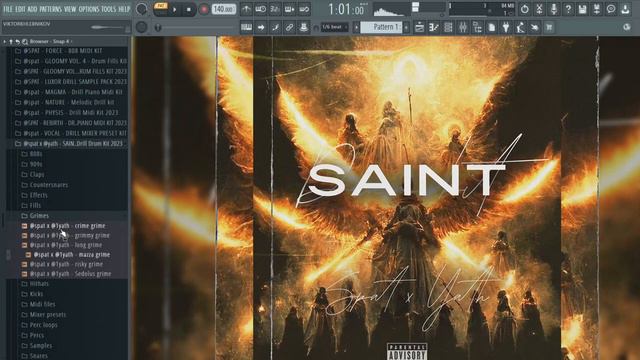The height and width of the screenshot is (360, 640).
Task: Click the tempo field showing 140
Action: [x=224, y=9]
